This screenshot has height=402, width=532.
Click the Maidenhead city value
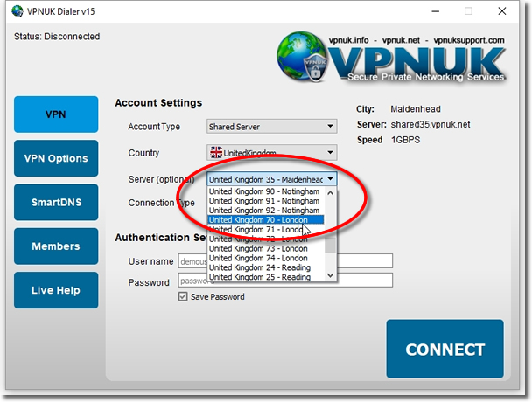click(416, 109)
